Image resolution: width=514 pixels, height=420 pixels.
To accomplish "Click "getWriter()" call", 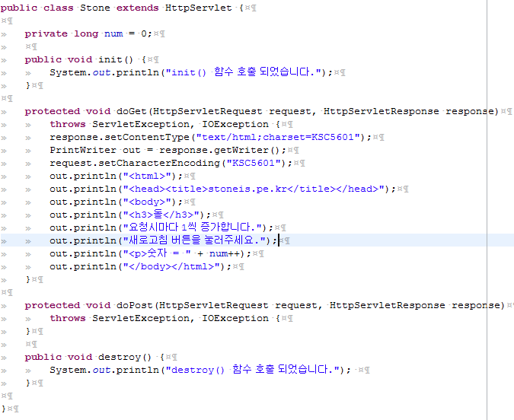I will click(x=247, y=150).
